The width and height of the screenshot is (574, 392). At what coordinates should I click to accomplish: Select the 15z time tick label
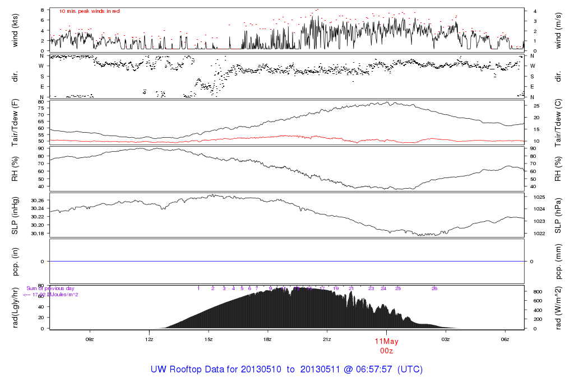coord(209,339)
